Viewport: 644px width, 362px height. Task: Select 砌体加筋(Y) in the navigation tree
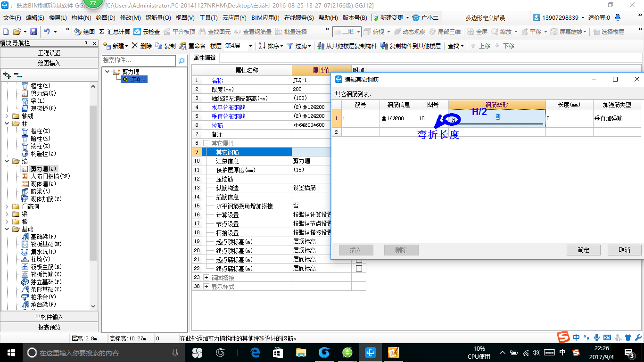[x=42, y=199]
